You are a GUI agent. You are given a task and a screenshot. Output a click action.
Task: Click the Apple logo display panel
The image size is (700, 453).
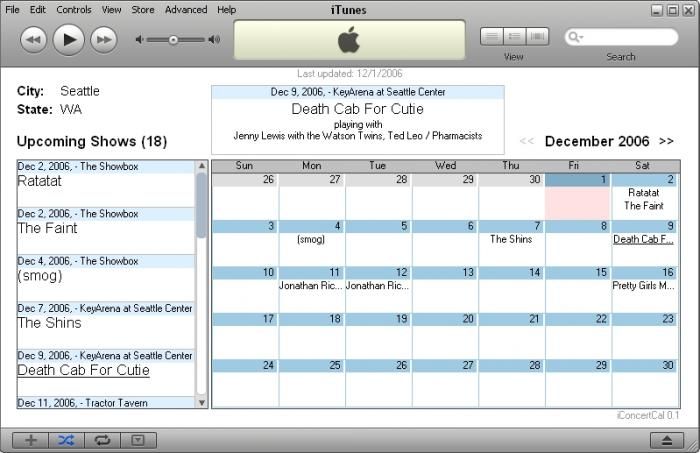click(x=349, y=40)
